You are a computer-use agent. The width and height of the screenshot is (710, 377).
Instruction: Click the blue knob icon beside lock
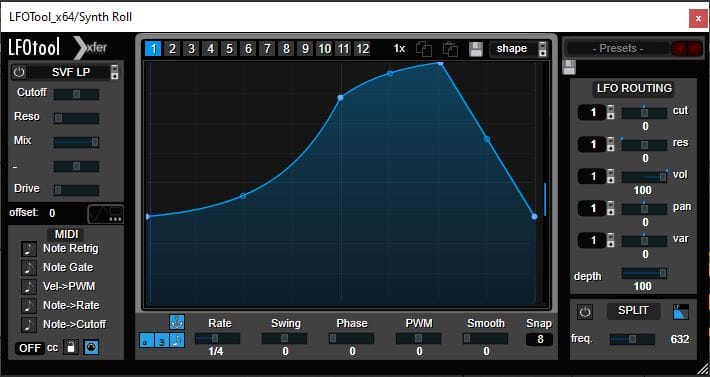point(91,348)
